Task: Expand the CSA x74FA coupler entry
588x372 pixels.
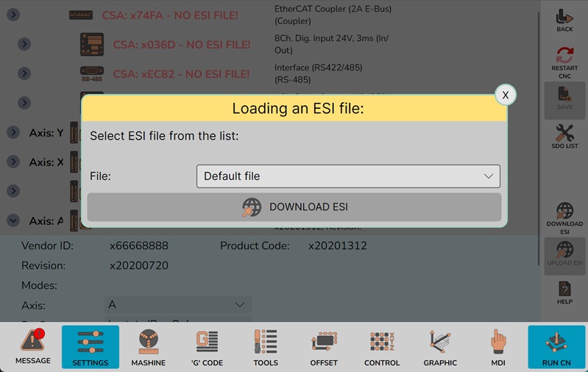Action: pyautogui.click(x=13, y=15)
